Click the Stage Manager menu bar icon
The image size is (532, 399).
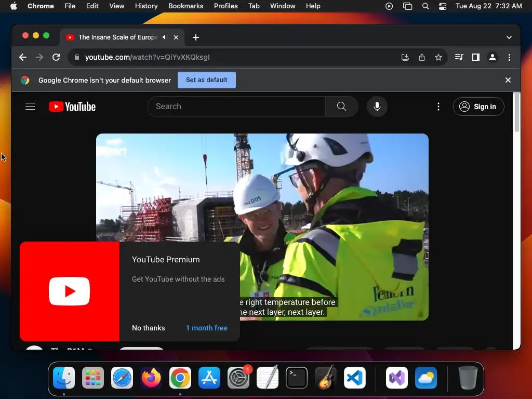[407, 6]
